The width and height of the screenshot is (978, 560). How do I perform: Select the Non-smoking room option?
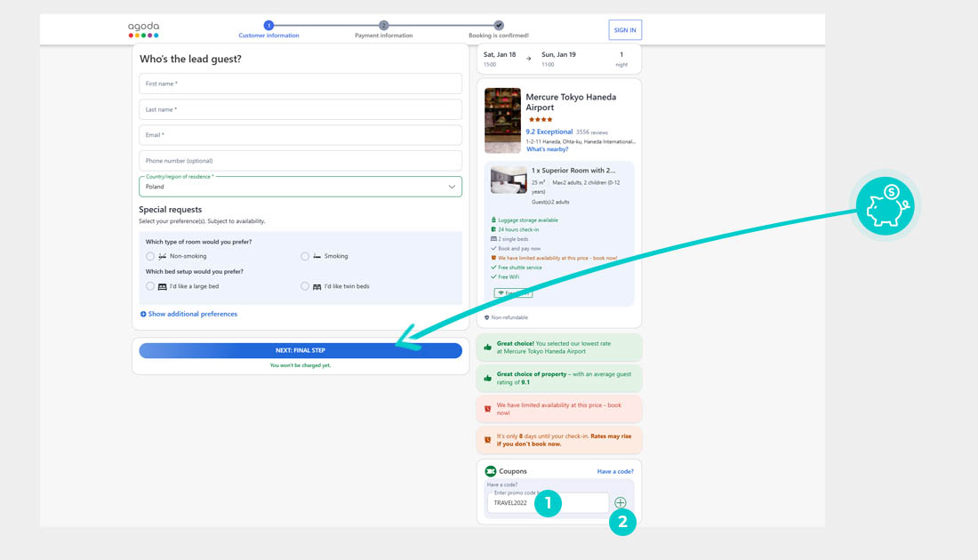tap(150, 256)
